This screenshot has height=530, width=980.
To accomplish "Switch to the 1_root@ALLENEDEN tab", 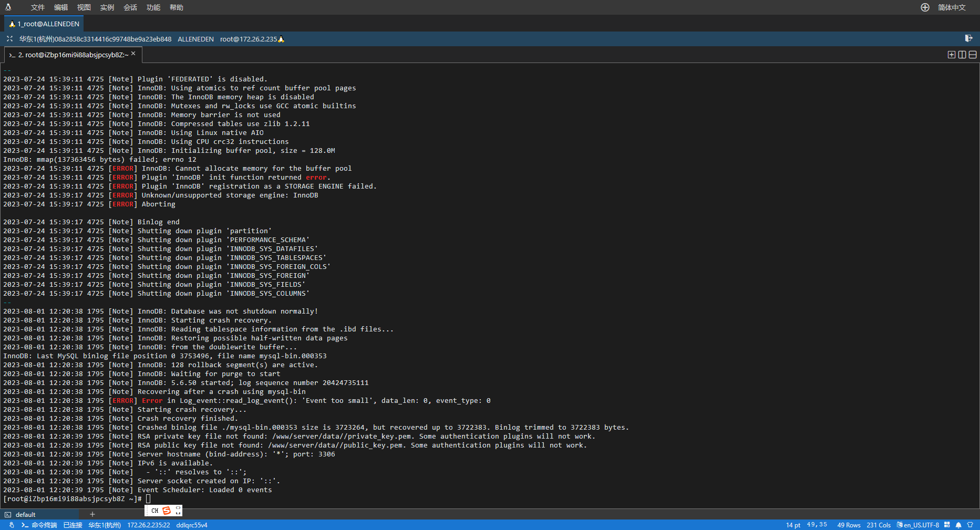I will [44, 24].
